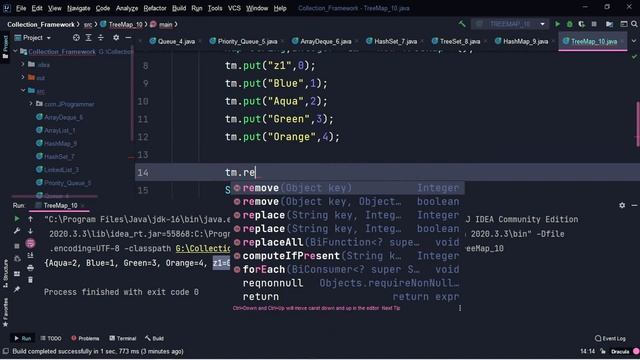Image resolution: width=640 pixels, height=360 pixels.
Task: Clear all Run console output trash icon
Action: coord(30,280)
